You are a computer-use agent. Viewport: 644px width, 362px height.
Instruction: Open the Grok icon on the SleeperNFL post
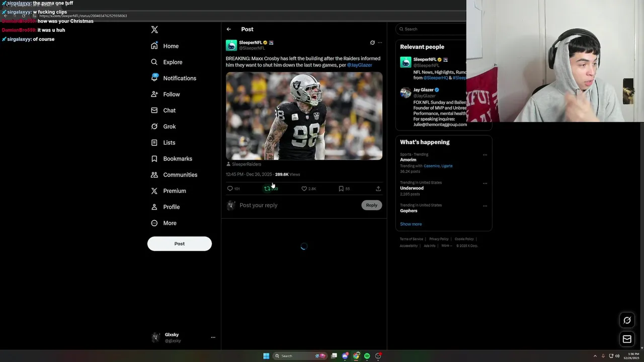pyautogui.click(x=372, y=43)
